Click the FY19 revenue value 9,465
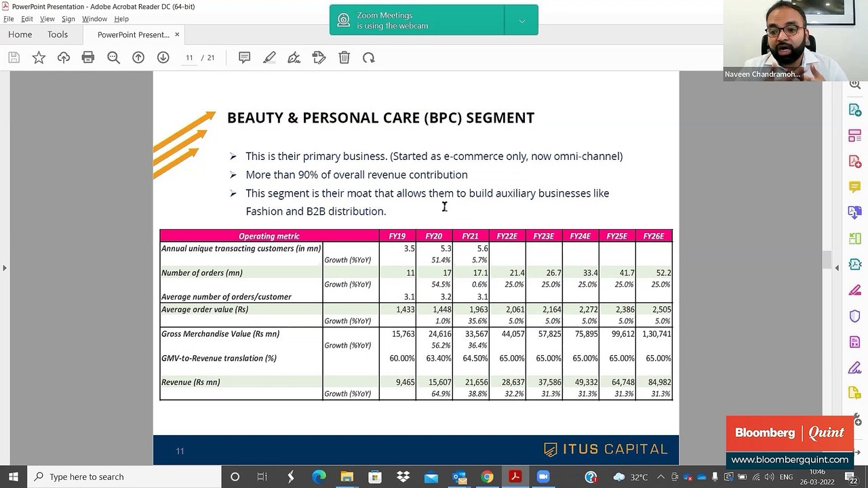This screenshot has width=868, height=488. [405, 382]
